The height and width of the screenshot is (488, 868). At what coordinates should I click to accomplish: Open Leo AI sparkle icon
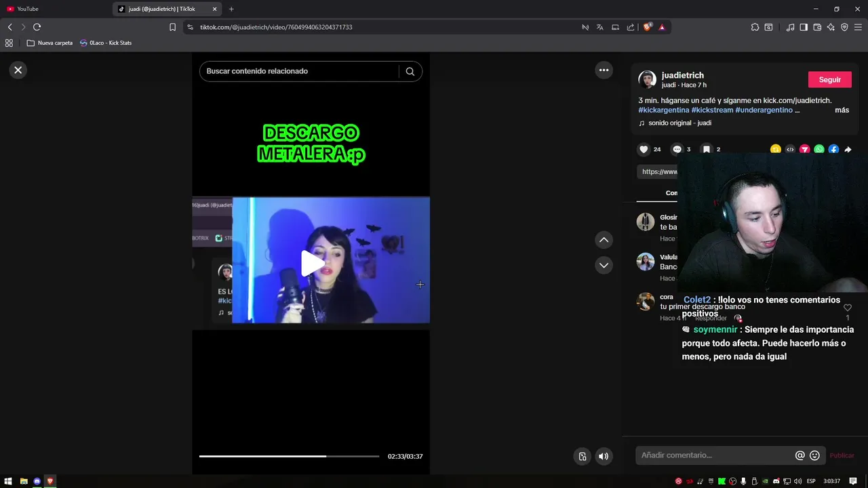(831, 27)
